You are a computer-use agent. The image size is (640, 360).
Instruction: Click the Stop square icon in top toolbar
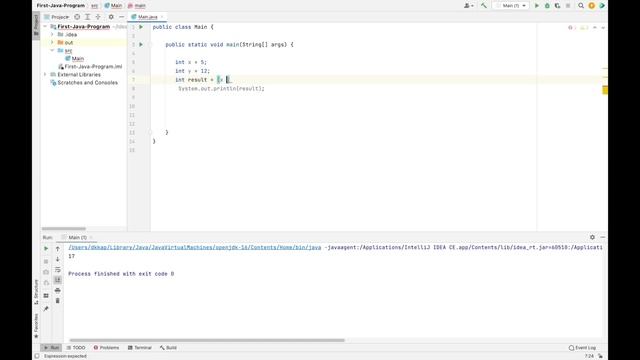click(568, 6)
